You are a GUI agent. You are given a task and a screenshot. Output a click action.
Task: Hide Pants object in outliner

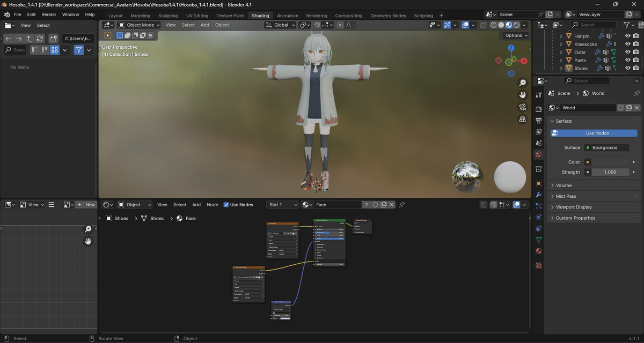pyautogui.click(x=628, y=60)
